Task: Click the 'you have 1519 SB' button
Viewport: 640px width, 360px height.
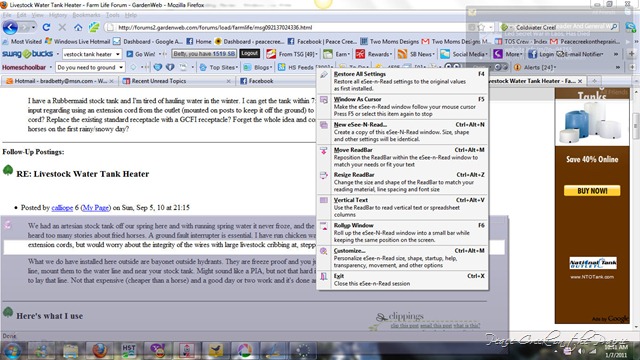Action: coord(204,54)
